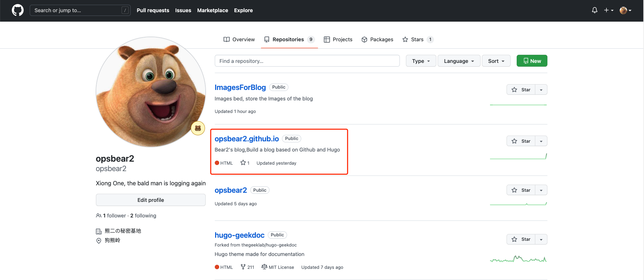Expand the list dropdown beside hugo-geekdoc Star

[x=541, y=239]
